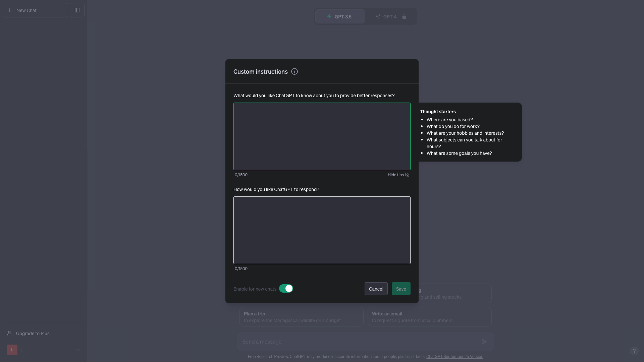
Task: Open the account options three-dot menu
Action: click(x=78, y=350)
